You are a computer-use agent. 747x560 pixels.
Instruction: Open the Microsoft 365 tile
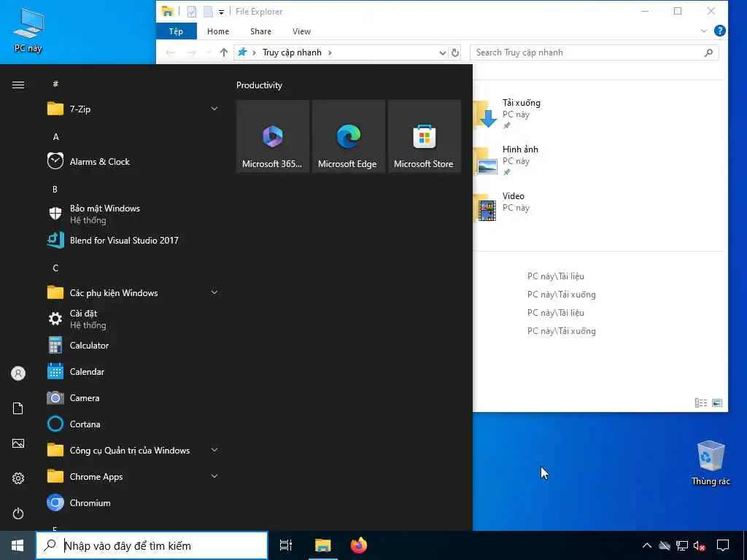tap(273, 136)
